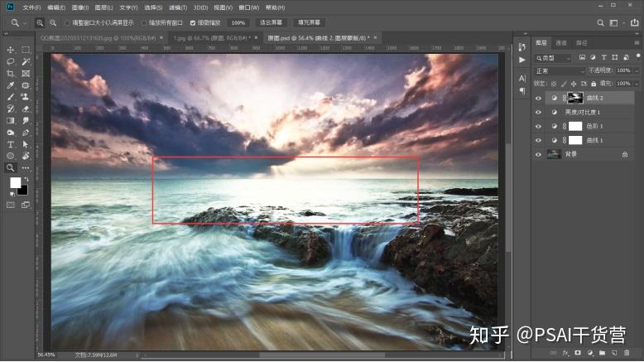
Task: Click the 填充屏幕 button
Action: (310, 22)
